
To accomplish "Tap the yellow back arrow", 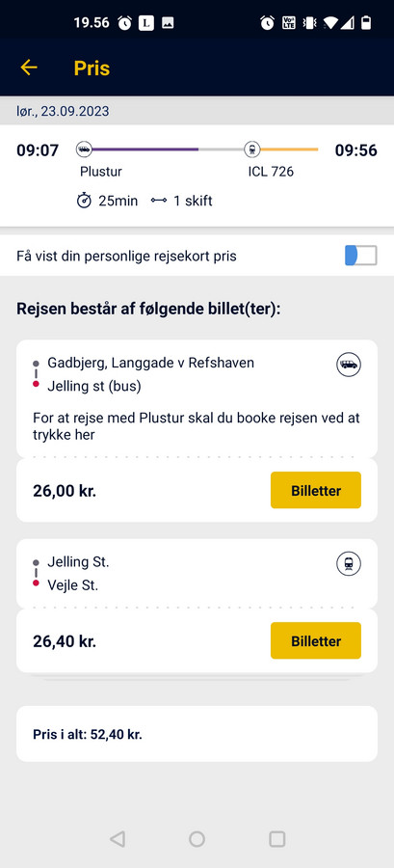I will (29, 68).
